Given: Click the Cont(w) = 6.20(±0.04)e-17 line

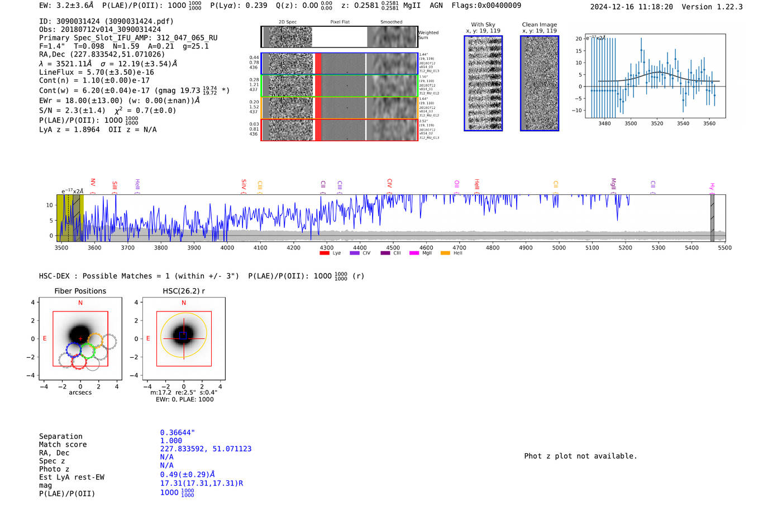Looking at the screenshot, I should coord(134,90).
